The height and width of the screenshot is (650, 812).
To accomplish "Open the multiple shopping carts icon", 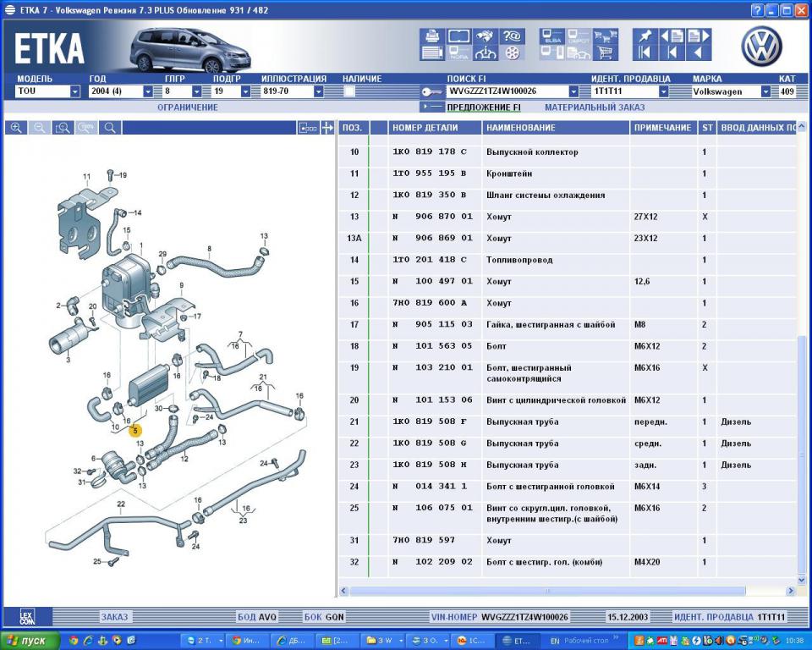I will coord(606,36).
